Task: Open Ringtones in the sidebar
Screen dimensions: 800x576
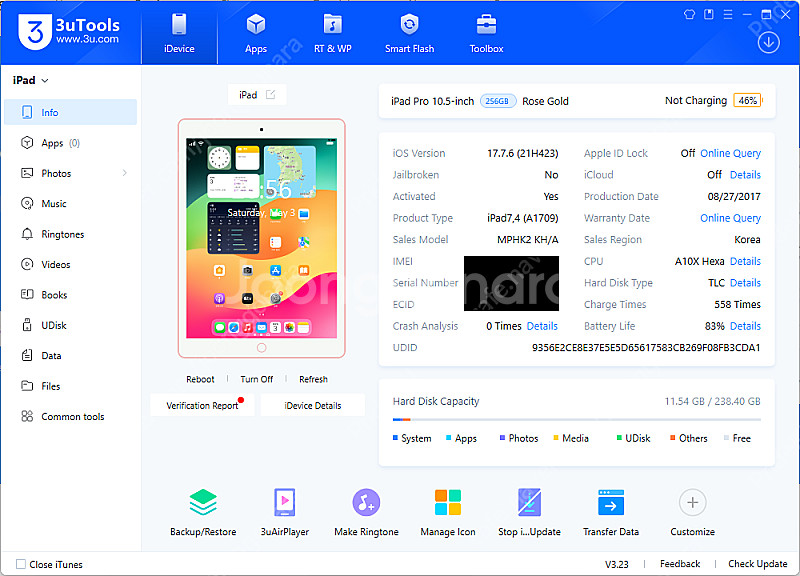Action: pyautogui.click(x=70, y=234)
